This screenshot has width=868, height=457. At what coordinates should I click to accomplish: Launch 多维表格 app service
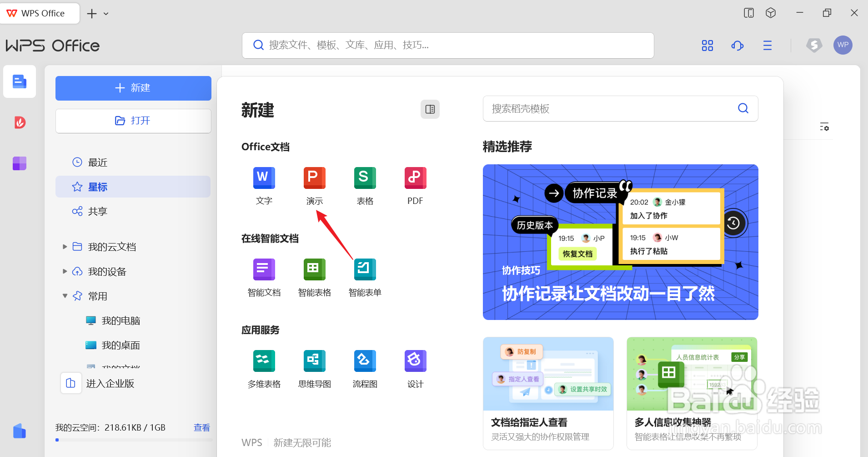click(x=264, y=369)
